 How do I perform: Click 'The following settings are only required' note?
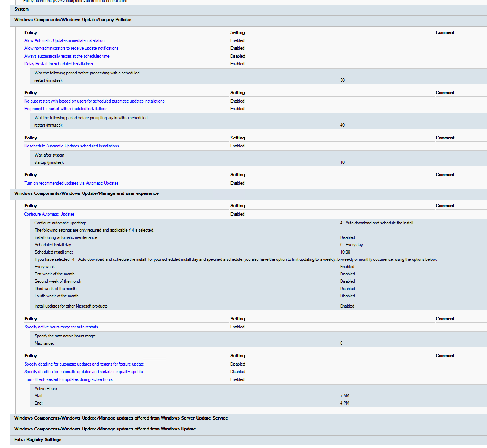[x=94, y=230]
